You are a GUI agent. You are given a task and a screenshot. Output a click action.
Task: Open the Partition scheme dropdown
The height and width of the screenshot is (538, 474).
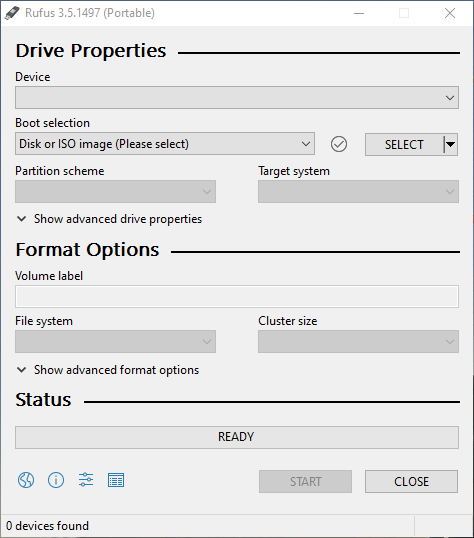[115, 191]
